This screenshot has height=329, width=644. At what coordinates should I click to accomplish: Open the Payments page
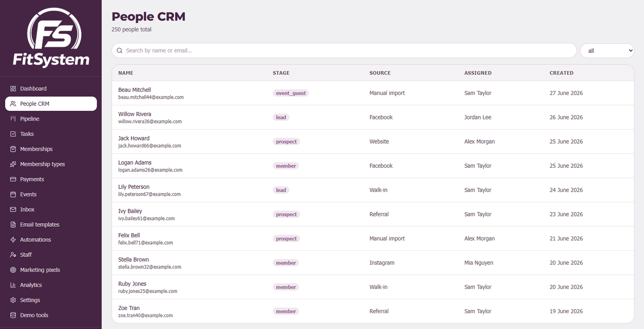pyautogui.click(x=51, y=179)
